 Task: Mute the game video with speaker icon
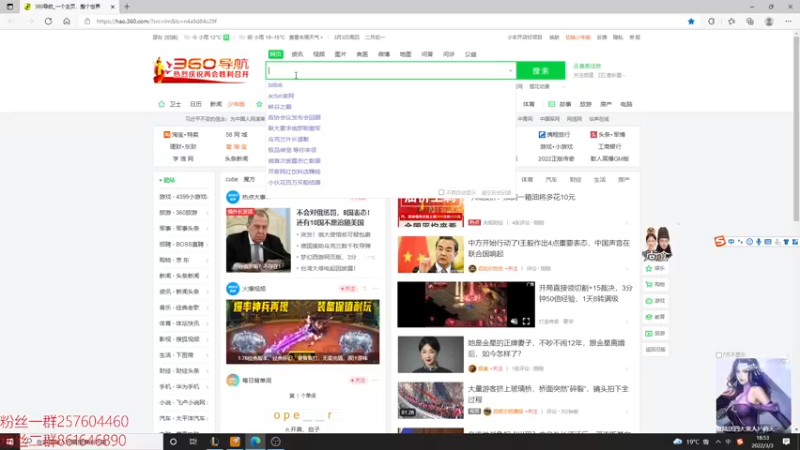tap(514, 321)
